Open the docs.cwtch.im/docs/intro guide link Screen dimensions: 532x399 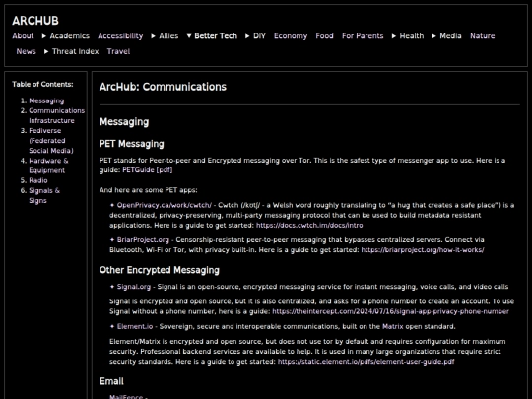309,225
